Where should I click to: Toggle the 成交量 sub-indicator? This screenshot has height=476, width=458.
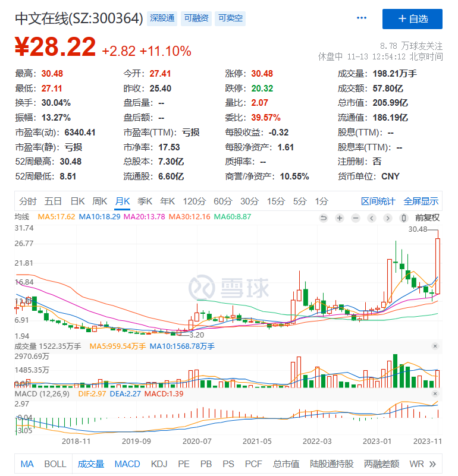(91, 464)
